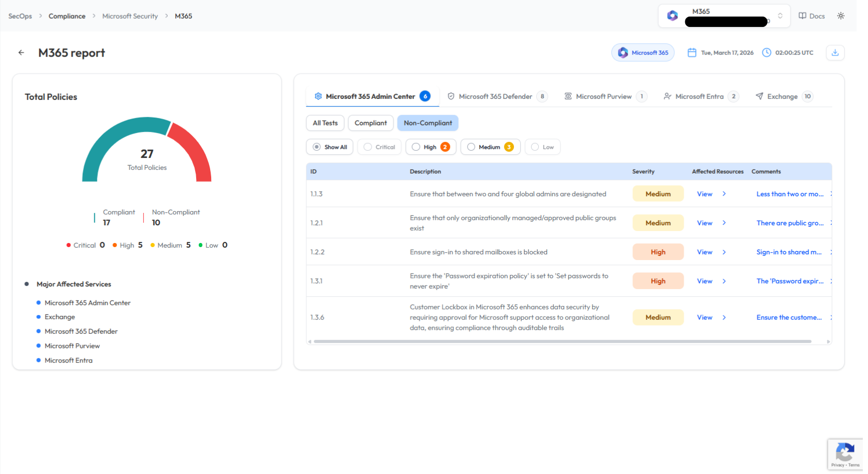
Task: Click the back arrow beside M365 report
Action: coord(21,52)
